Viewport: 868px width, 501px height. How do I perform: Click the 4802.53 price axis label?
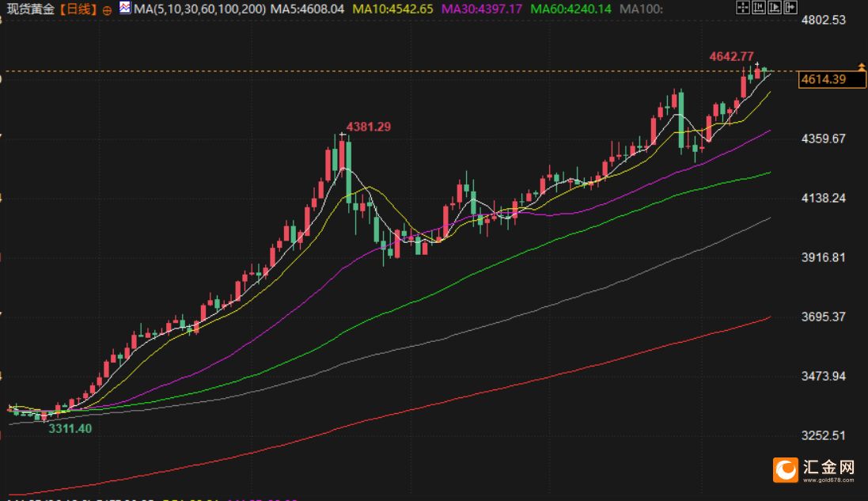(824, 21)
